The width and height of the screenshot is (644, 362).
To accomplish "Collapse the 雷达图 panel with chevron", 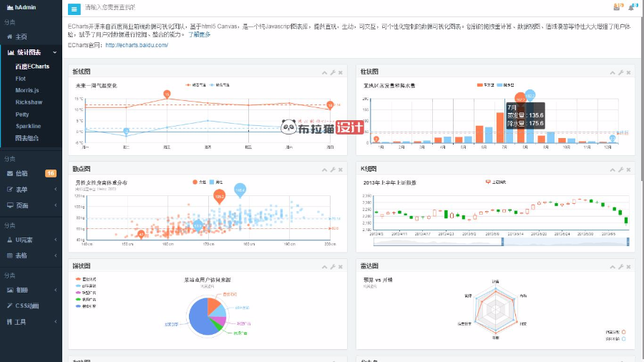I will click(x=613, y=267).
